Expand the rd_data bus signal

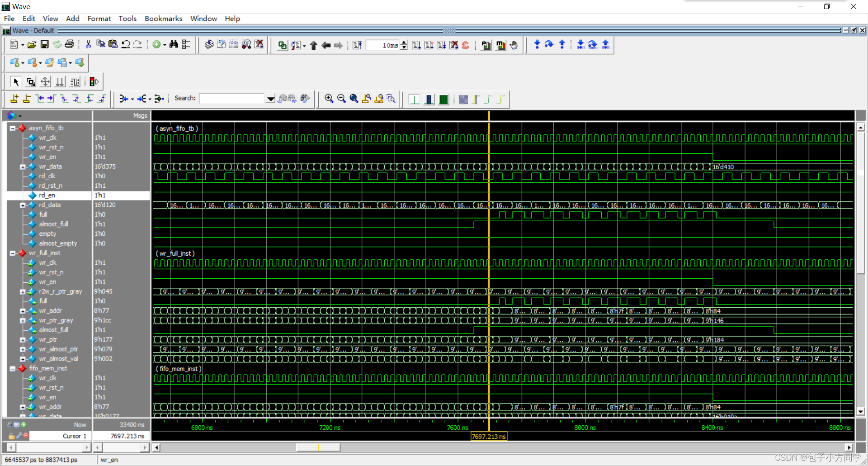pos(23,205)
